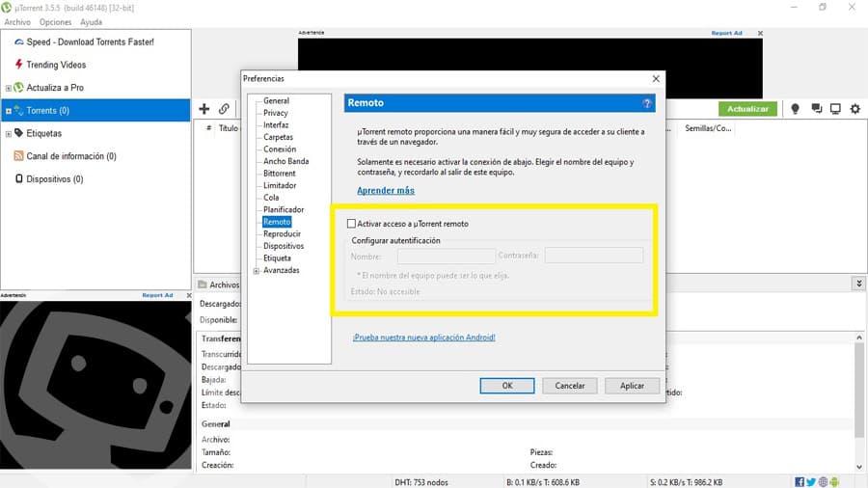Click DHT: 753 nodos status text
The height and width of the screenshot is (488, 868).
coord(421,482)
